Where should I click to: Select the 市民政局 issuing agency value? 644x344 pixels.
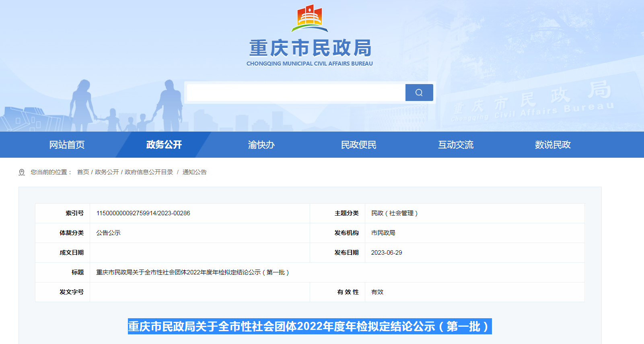point(383,233)
